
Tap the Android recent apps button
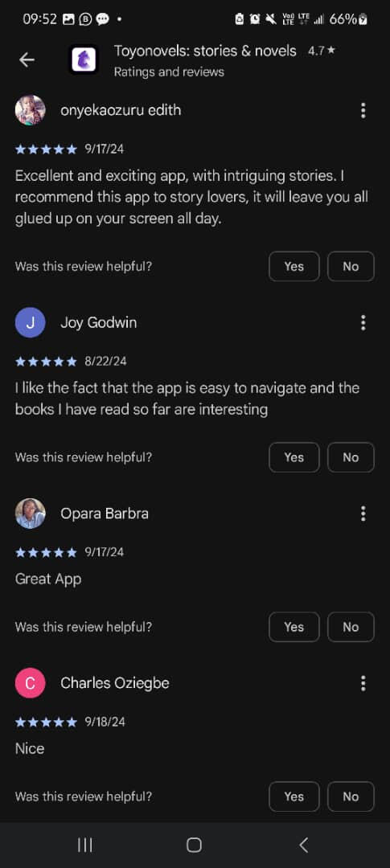(84, 845)
